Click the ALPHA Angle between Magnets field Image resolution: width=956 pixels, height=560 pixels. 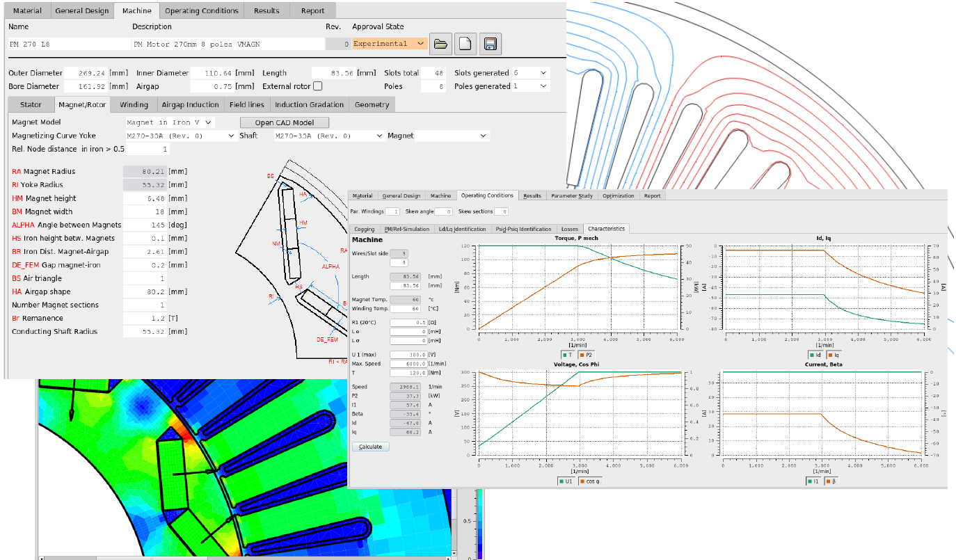point(145,225)
